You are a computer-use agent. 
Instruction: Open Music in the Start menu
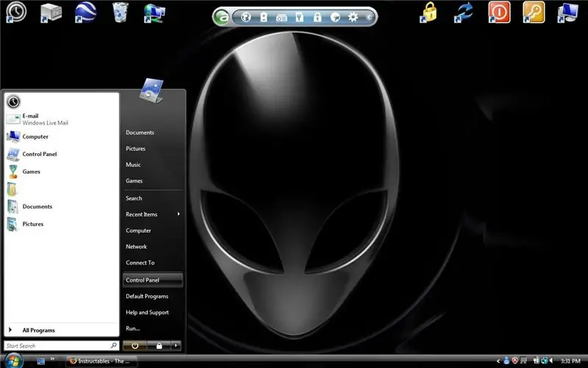pyautogui.click(x=153, y=165)
